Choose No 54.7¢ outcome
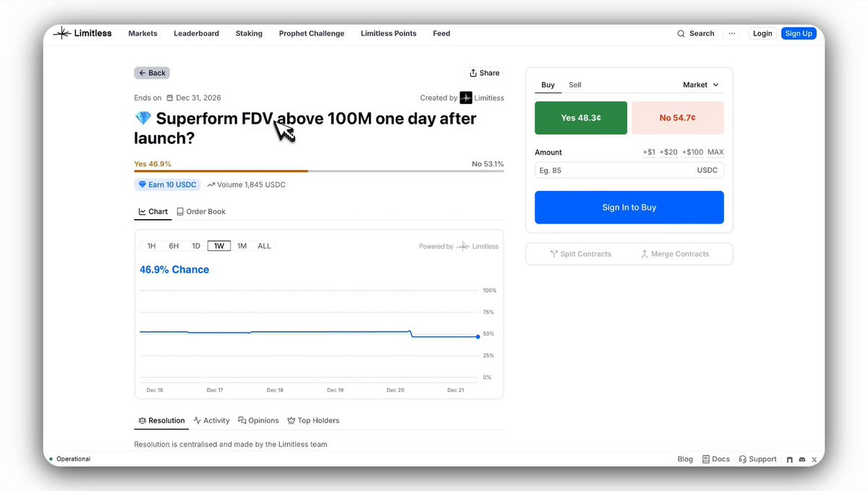This screenshot has height=491, width=868. point(678,118)
